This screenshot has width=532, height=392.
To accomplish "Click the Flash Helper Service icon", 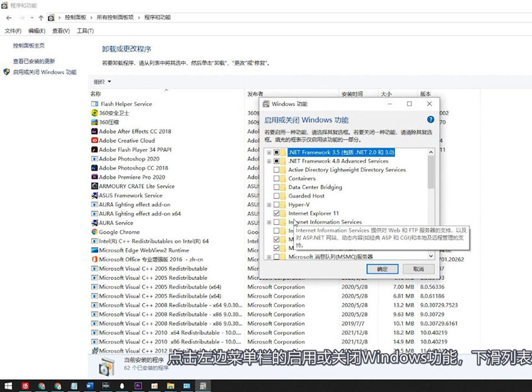I will point(95,104).
